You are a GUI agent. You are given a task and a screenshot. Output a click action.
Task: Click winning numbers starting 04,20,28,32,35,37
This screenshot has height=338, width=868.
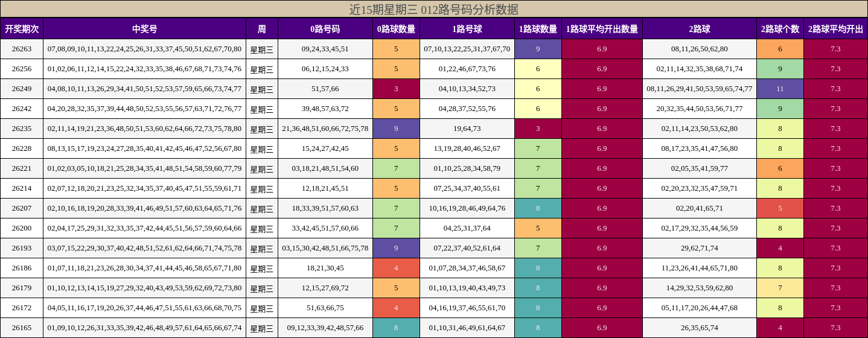144,109
